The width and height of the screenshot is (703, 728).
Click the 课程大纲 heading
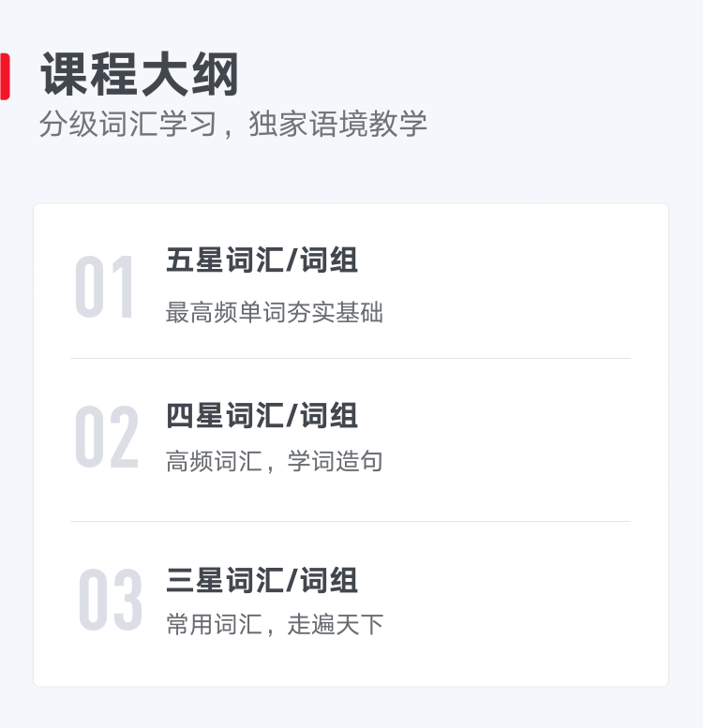click(x=140, y=74)
